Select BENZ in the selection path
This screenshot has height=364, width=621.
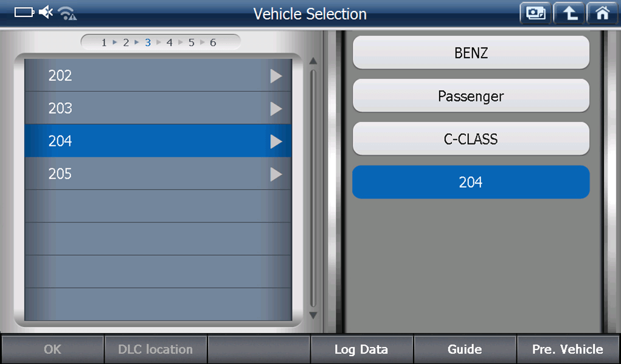point(471,53)
